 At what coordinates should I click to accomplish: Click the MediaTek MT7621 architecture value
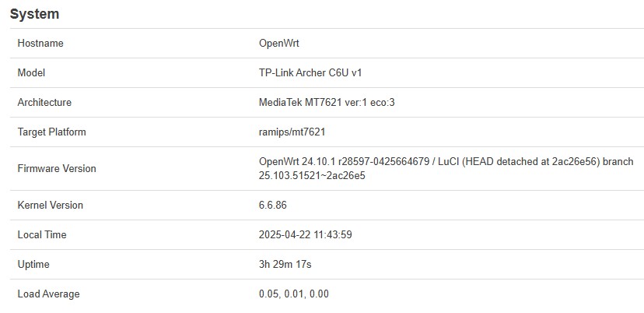click(327, 103)
